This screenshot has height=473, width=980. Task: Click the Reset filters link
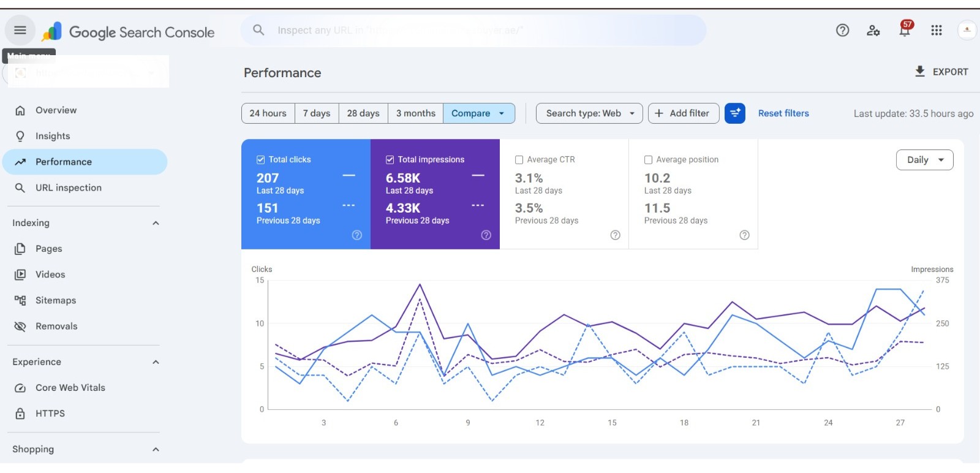783,113
